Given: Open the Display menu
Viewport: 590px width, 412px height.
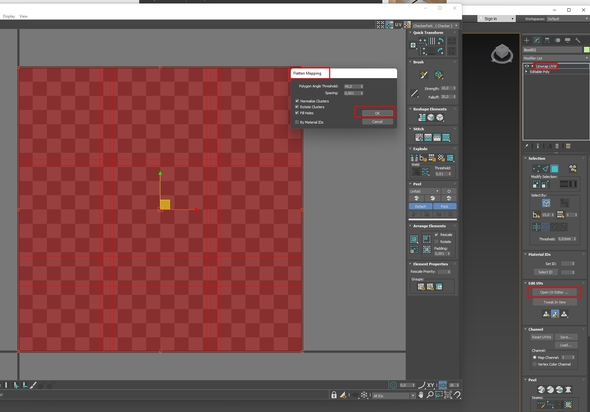Looking at the screenshot, I should [9, 16].
